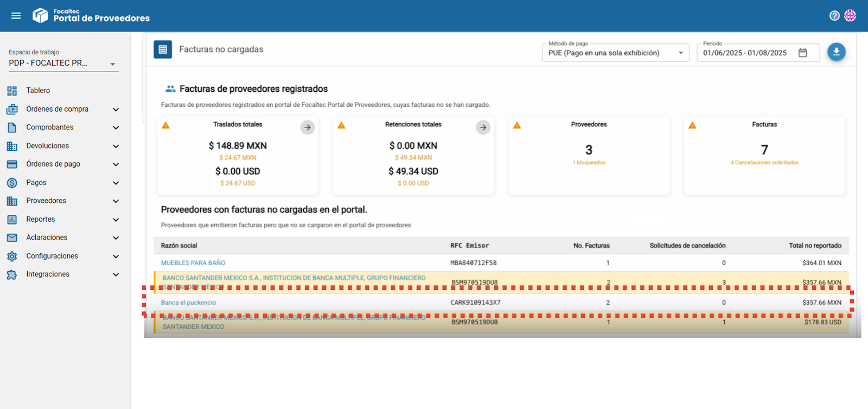Open Comprobantes menu item label
Image resolution: width=868 pixels, height=409 pixels.
tap(50, 127)
